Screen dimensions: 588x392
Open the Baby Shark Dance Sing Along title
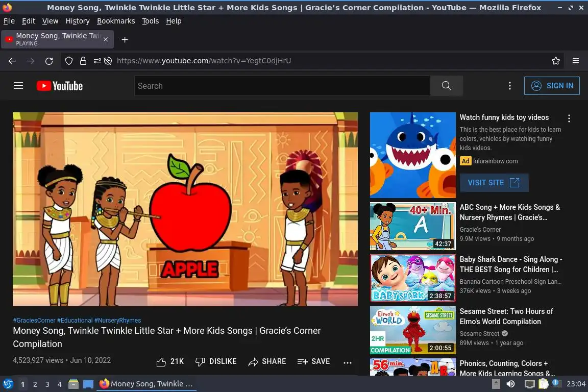click(511, 264)
